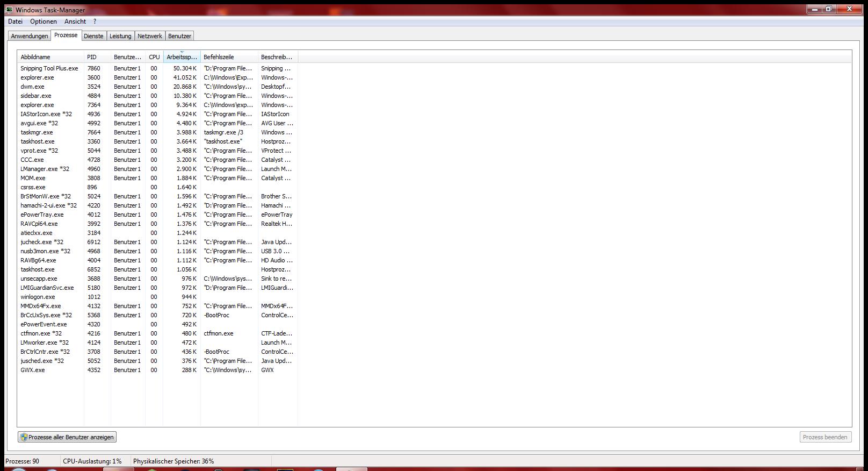Select the LManager.exe *32 process

click(157, 169)
